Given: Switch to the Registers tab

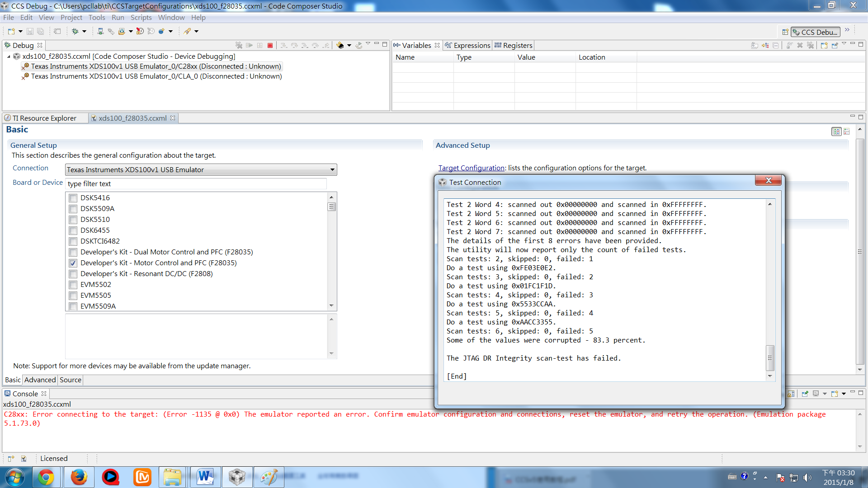Looking at the screenshot, I should (x=514, y=45).
